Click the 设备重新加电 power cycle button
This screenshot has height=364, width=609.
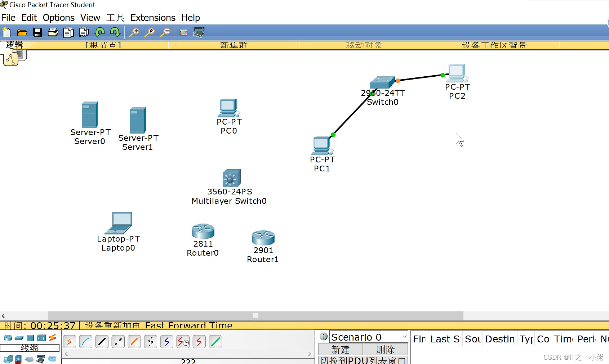(x=112, y=325)
